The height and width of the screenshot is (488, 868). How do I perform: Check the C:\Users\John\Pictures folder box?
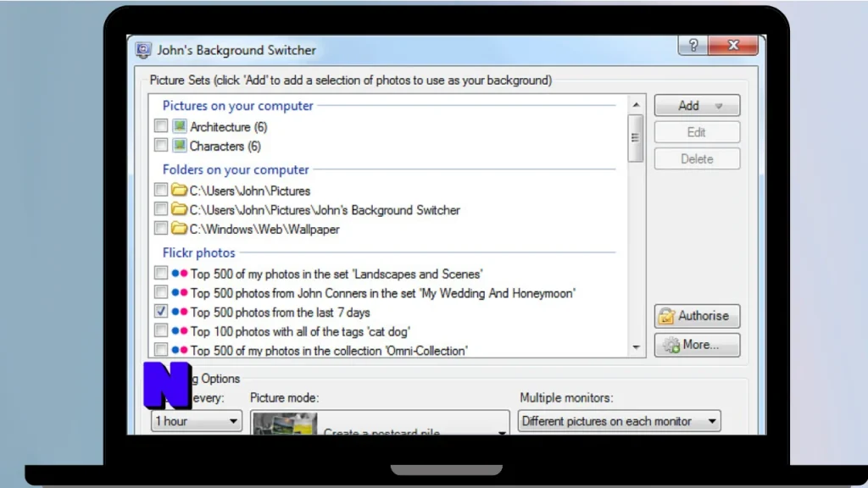coord(160,190)
